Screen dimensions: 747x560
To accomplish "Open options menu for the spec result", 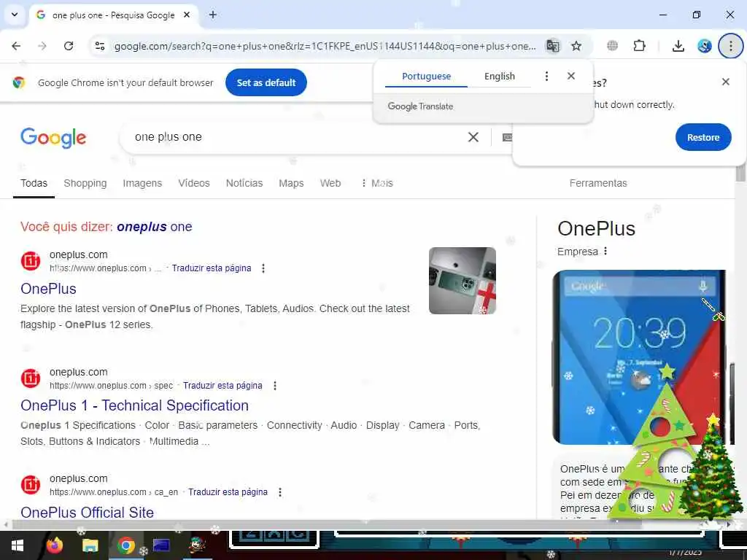I will 275,385.
